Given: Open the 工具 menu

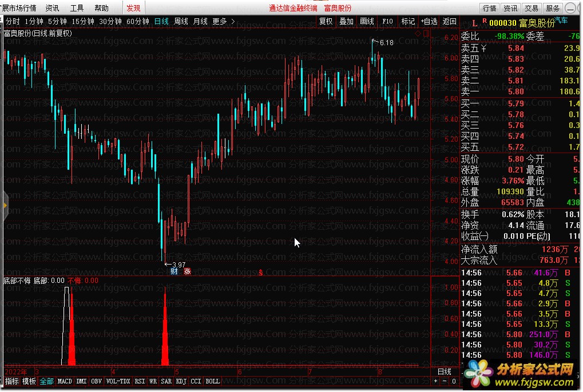Looking at the screenshot, I should 77,8.
